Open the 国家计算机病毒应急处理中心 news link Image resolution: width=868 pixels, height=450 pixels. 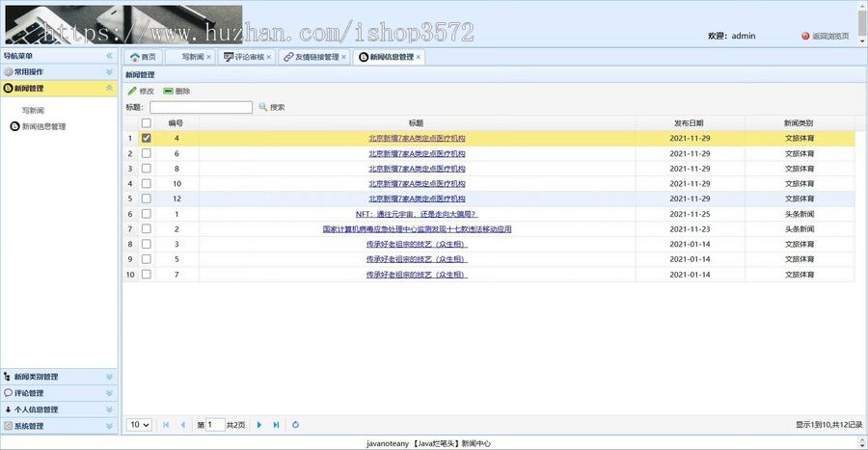pyautogui.click(x=417, y=229)
